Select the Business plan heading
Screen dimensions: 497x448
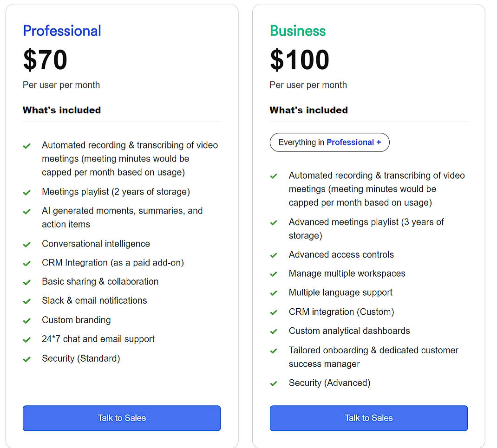298,31
